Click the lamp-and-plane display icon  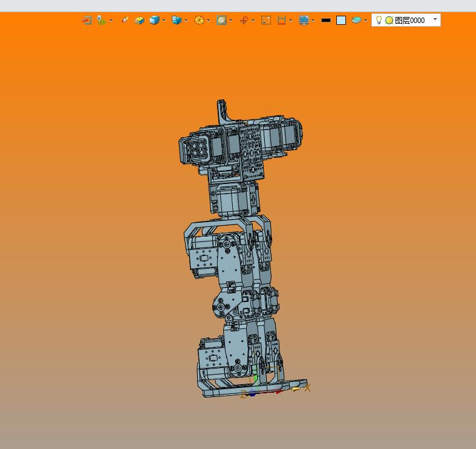click(x=102, y=20)
